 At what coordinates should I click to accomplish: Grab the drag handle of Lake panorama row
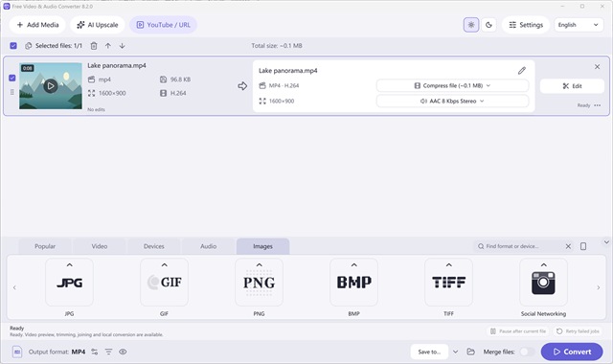(12, 92)
